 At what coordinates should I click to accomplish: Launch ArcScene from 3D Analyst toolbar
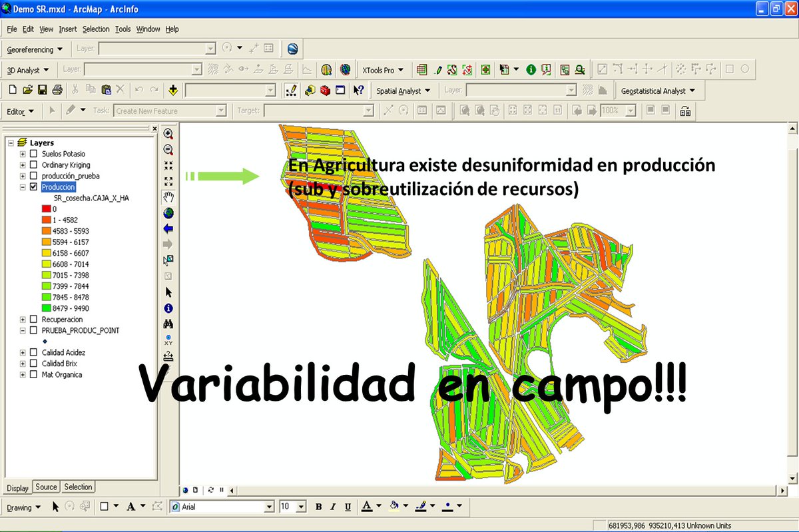coord(326,69)
